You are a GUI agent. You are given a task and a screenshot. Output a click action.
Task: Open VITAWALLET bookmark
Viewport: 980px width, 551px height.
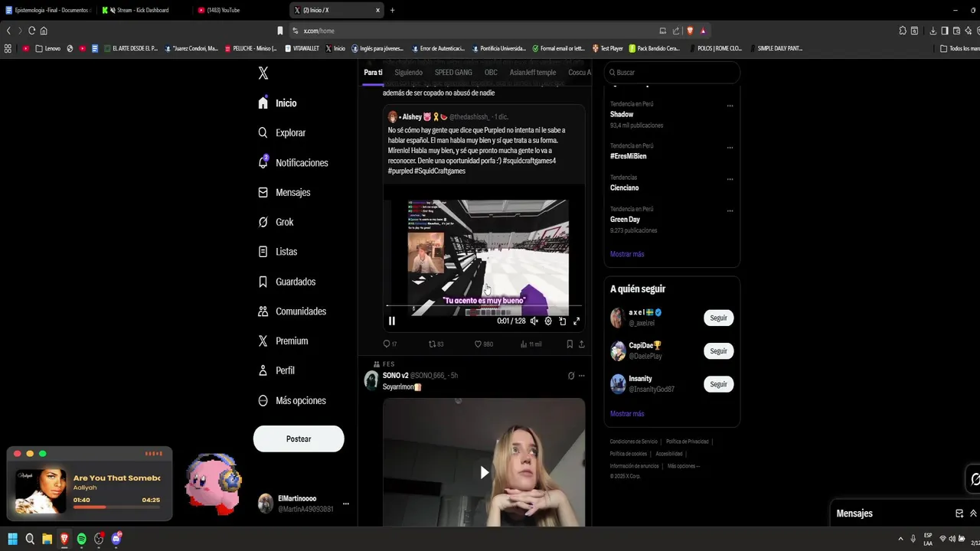tap(303, 48)
